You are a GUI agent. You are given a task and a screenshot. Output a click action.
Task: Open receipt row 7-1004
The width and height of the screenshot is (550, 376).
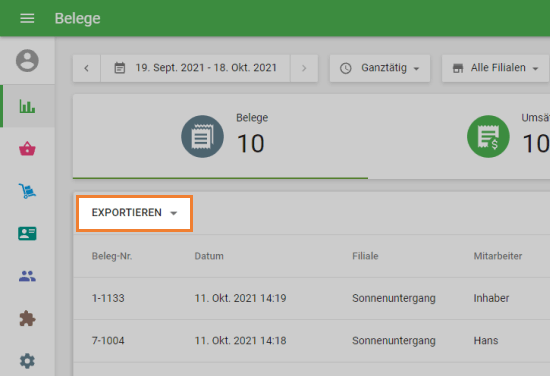[311, 341]
